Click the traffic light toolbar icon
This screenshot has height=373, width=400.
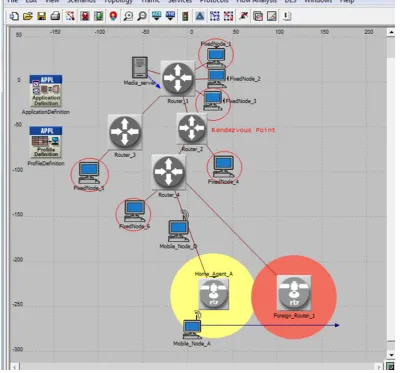(x=185, y=16)
